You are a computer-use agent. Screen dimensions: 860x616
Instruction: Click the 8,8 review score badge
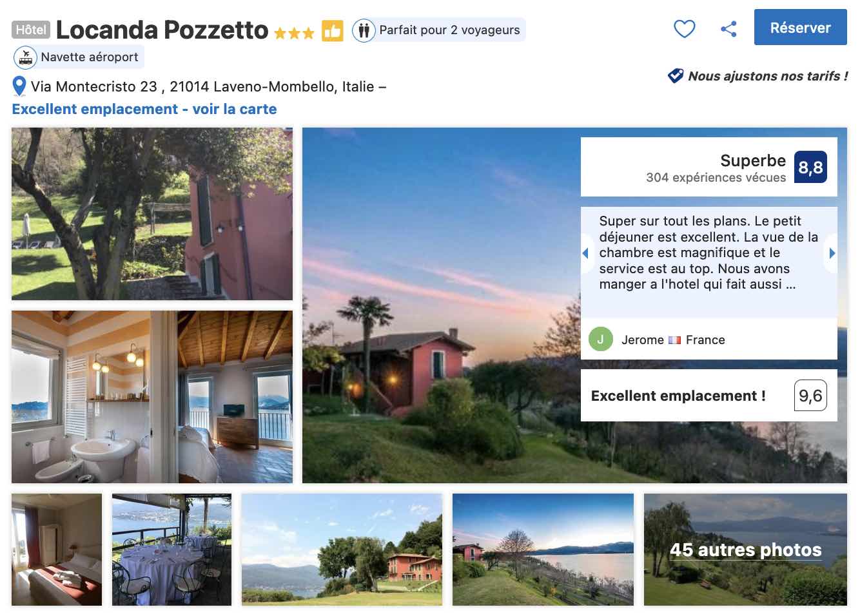coord(810,168)
